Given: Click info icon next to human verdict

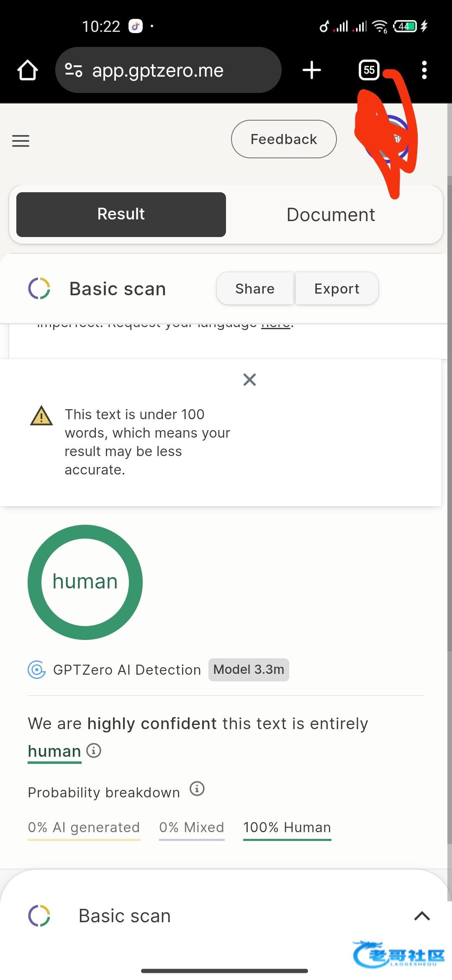Looking at the screenshot, I should [x=94, y=750].
